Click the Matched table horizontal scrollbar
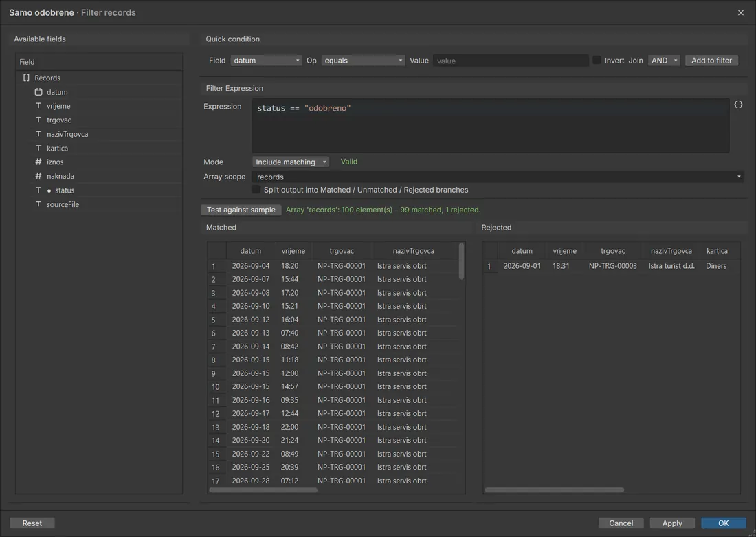The image size is (756, 537). (263, 490)
